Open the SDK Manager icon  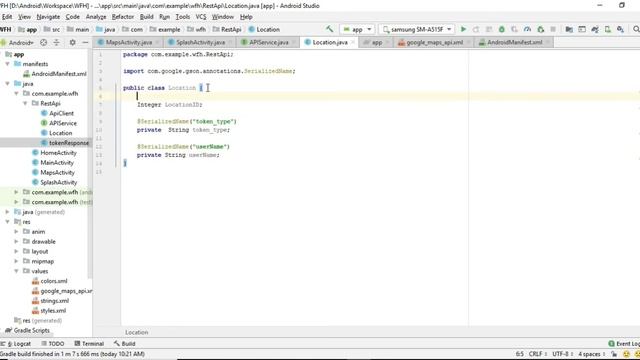pos(620,29)
